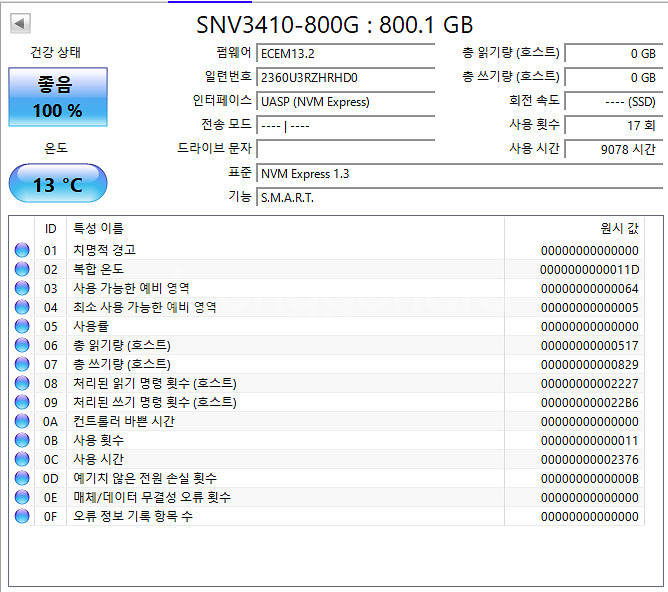Click the status orb for 07 총 쓰기량
This screenshot has height=592, width=668.
[22, 364]
